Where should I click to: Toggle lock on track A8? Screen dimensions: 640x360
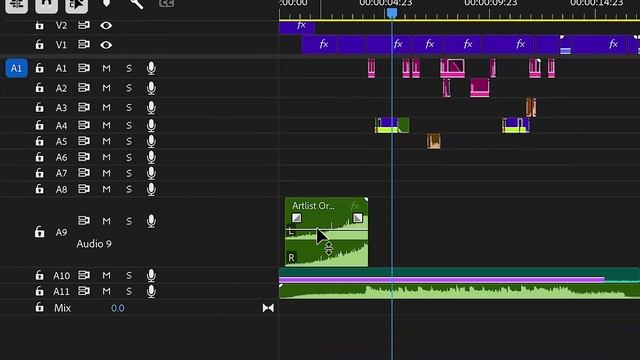pos(39,189)
